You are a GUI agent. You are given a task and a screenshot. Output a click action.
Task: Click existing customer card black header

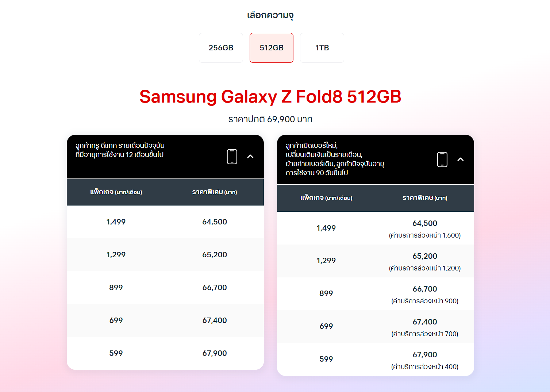point(165,157)
